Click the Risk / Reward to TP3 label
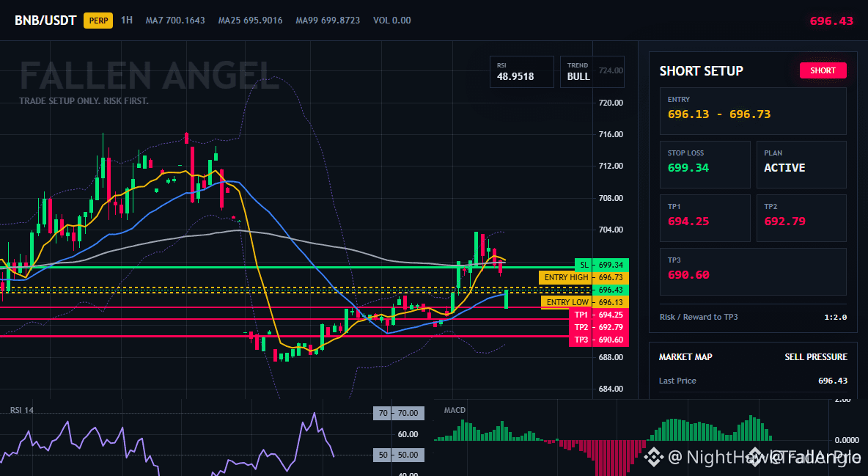This screenshot has width=868, height=476. coord(699,317)
